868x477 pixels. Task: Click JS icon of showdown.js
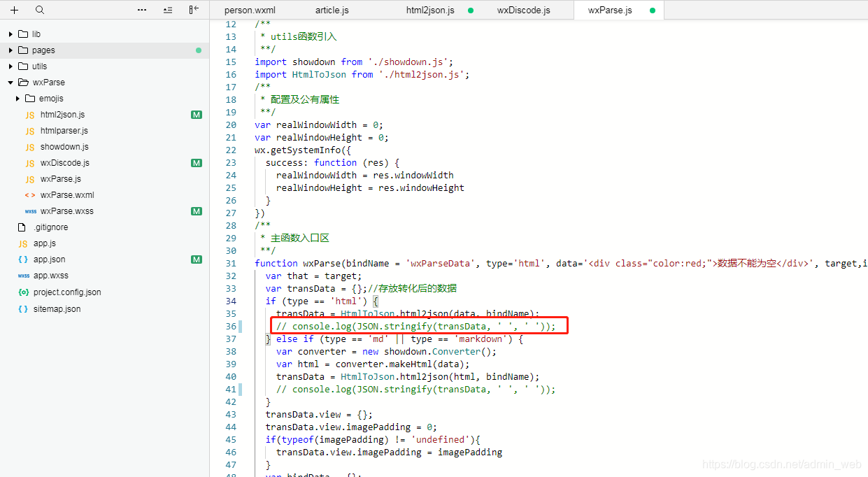point(30,147)
